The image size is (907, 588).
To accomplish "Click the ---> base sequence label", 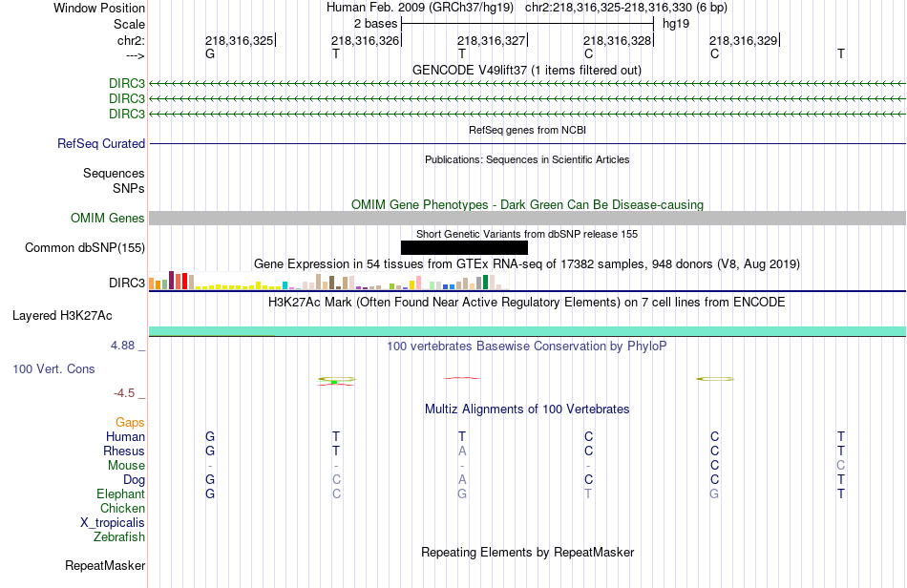I will (x=135, y=55).
